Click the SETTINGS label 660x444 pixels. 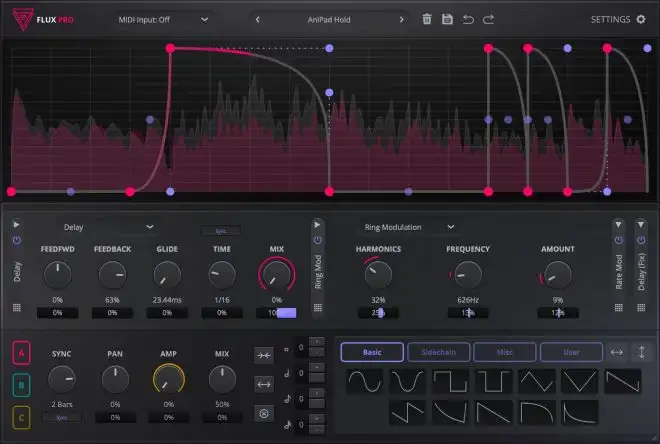(610, 19)
